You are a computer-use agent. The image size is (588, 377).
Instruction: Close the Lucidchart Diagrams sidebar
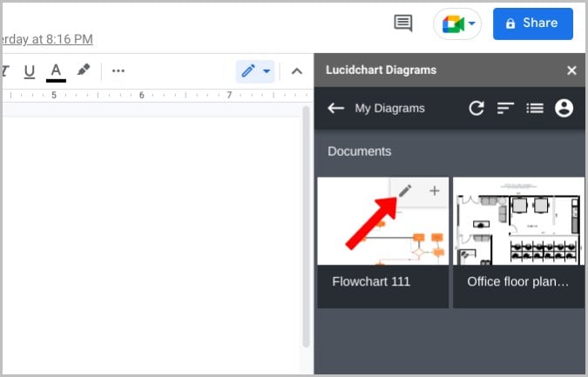click(571, 70)
